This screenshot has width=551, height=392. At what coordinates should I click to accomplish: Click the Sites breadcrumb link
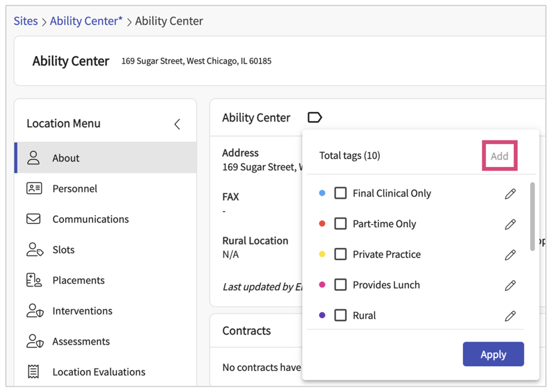point(26,21)
